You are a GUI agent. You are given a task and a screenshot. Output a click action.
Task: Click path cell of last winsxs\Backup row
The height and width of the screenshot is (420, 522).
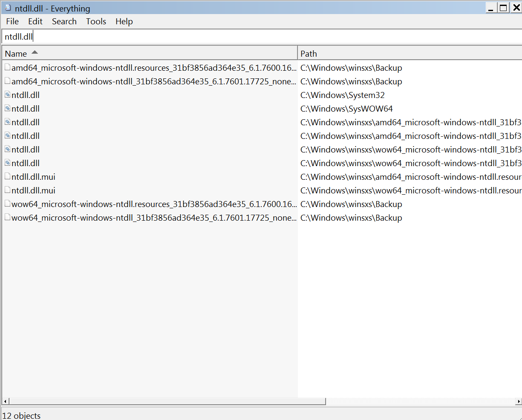click(x=351, y=218)
